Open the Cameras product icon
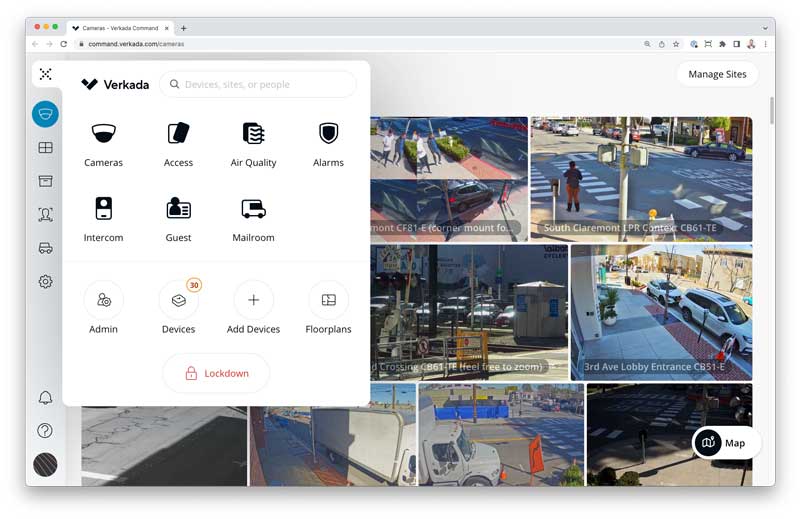Viewport: 800px width, 519px height. click(x=104, y=134)
